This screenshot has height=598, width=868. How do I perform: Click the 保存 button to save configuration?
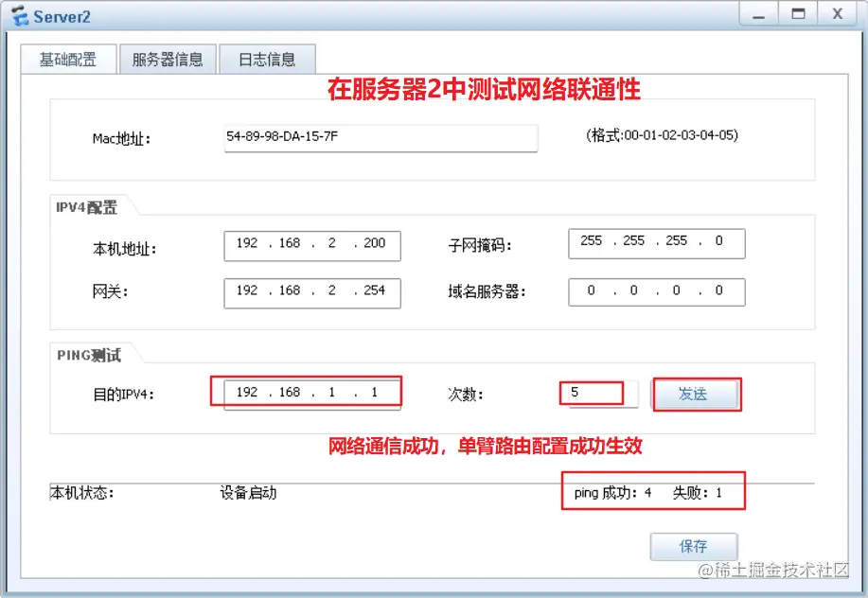click(x=694, y=546)
